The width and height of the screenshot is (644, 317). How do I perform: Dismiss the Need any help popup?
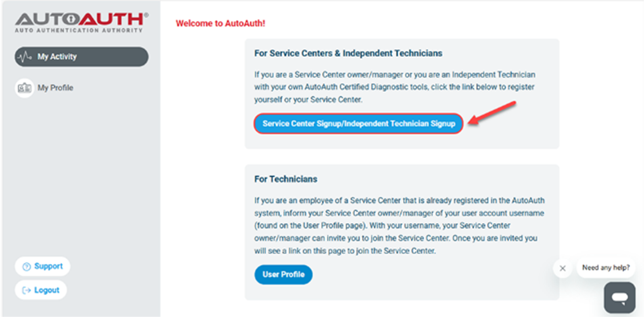coord(562,268)
